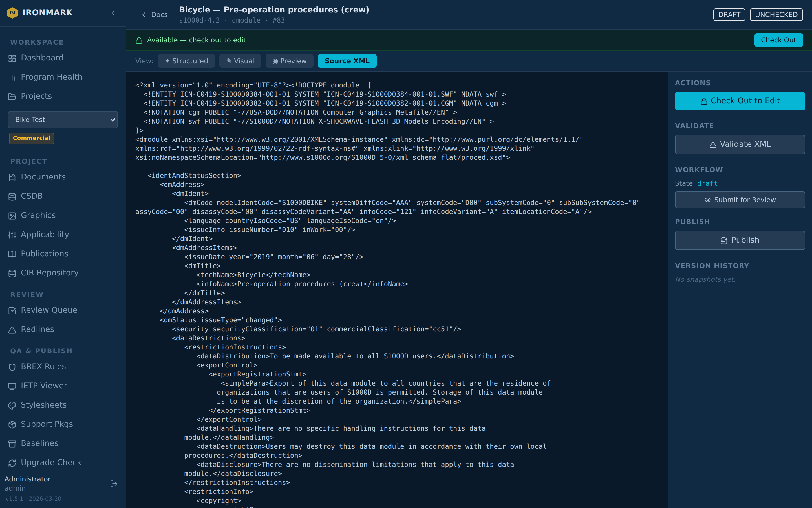812x508 pixels.
Task: Click the Commercial classification badge
Action: pyautogui.click(x=32, y=138)
